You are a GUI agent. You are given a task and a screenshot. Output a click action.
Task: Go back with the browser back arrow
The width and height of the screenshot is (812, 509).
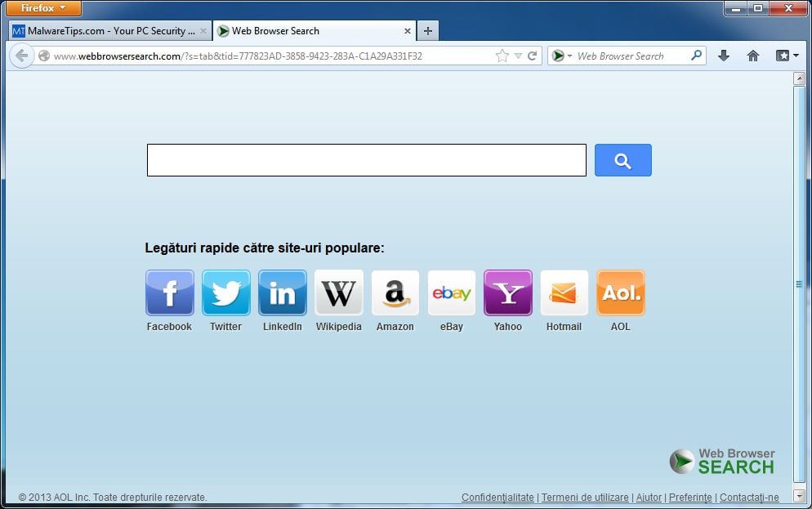tap(22, 56)
